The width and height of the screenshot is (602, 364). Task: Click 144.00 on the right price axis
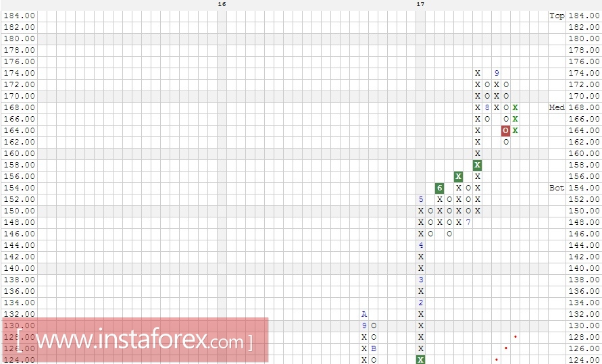(584, 245)
